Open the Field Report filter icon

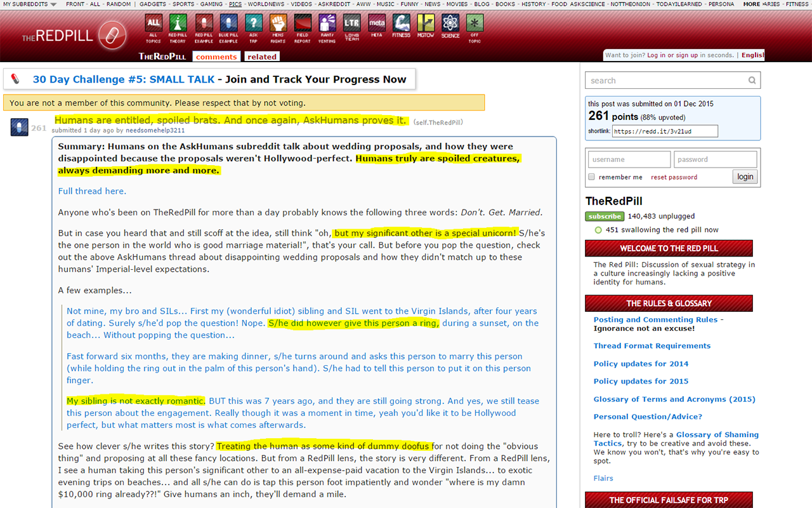(303, 24)
